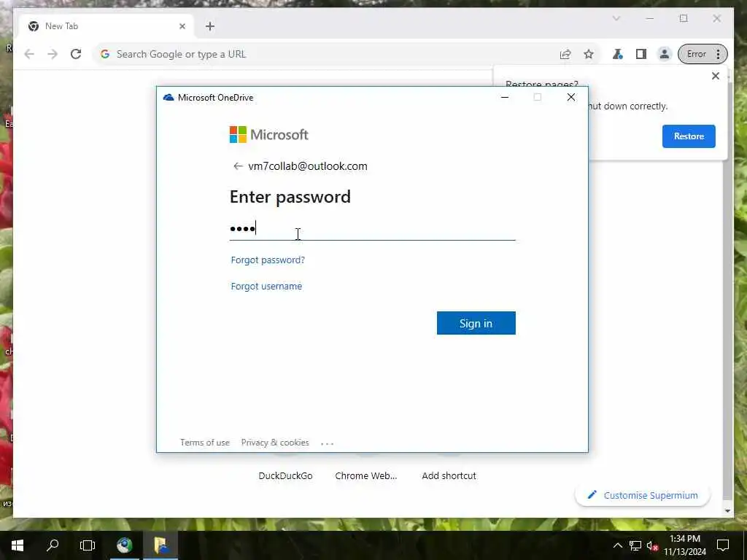Click Customise Supermium button
747x560 pixels.
[643, 495]
